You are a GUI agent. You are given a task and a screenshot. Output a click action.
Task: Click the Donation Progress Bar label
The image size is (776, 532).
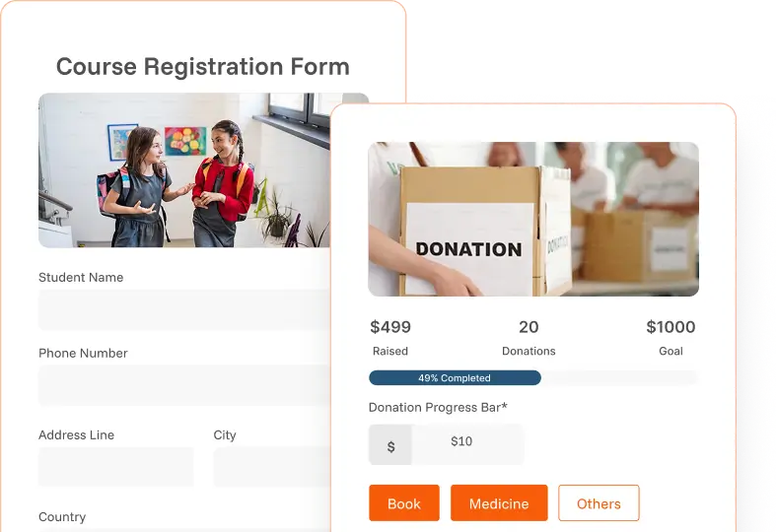(x=438, y=408)
